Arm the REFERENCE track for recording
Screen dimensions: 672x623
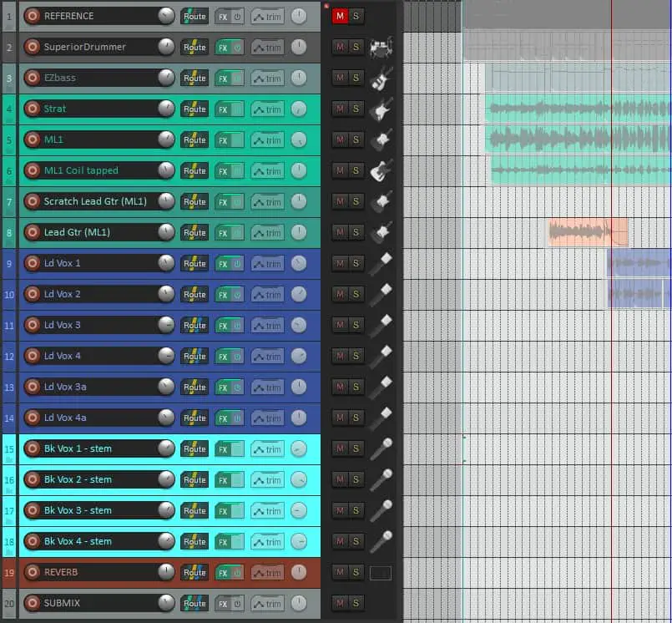33,16
